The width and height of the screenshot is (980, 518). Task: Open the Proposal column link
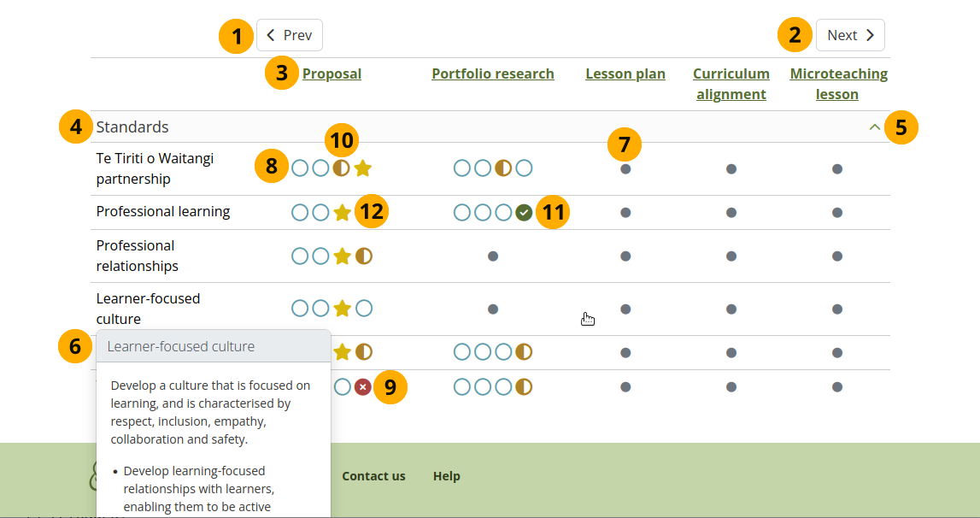pos(332,74)
